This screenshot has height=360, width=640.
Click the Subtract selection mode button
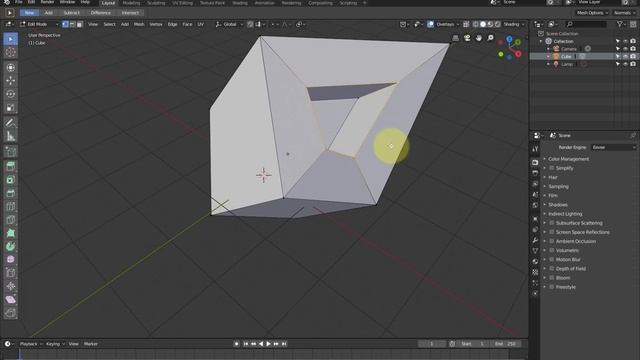click(x=71, y=13)
